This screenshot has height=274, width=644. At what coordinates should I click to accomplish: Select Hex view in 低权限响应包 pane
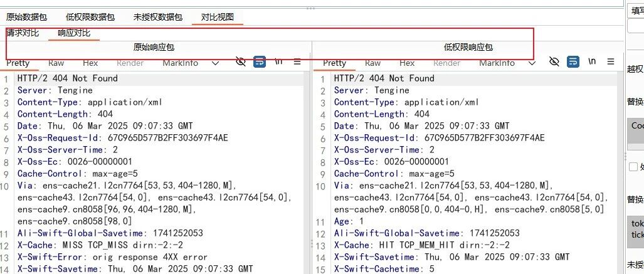(407, 63)
